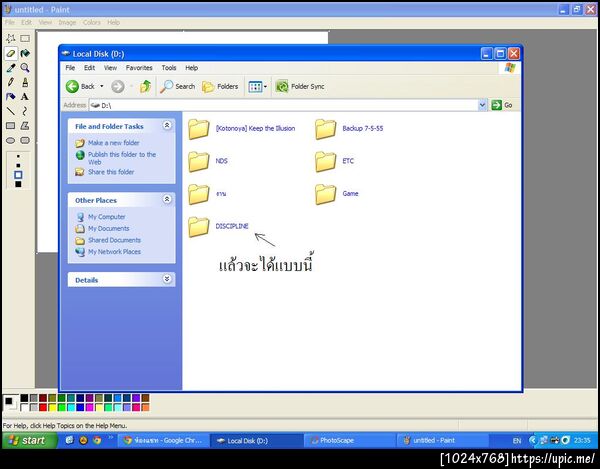Select the Airbrush tool in Paint
This screenshot has height=469, width=600.
[11, 96]
